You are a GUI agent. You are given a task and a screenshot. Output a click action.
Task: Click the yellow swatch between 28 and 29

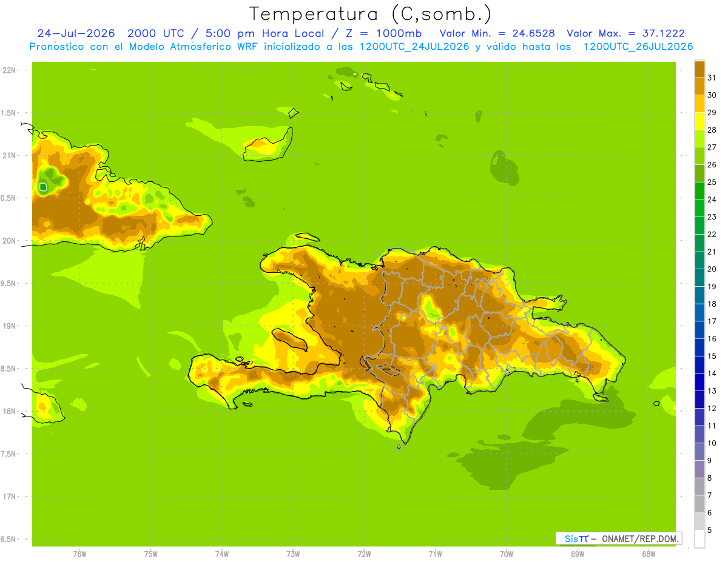coord(699,121)
